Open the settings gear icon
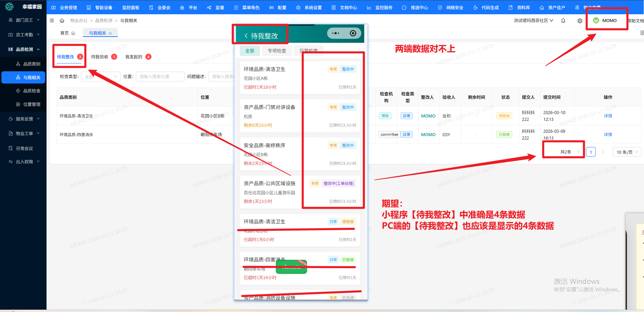The image size is (644, 312). 580,21
